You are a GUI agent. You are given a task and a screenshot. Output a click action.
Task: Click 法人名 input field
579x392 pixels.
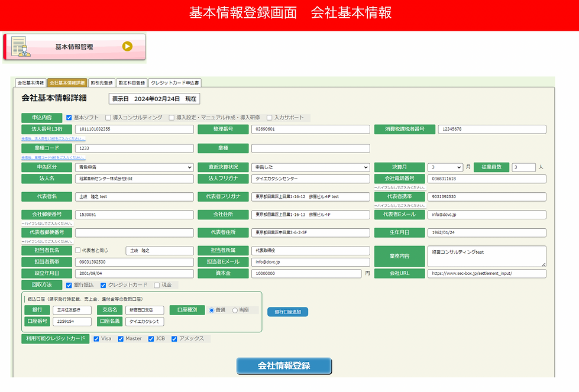coord(134,179)
